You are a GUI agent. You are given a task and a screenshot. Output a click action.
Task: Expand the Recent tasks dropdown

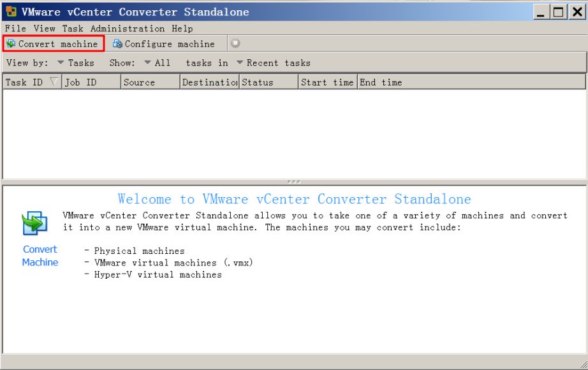coord(274,63)
